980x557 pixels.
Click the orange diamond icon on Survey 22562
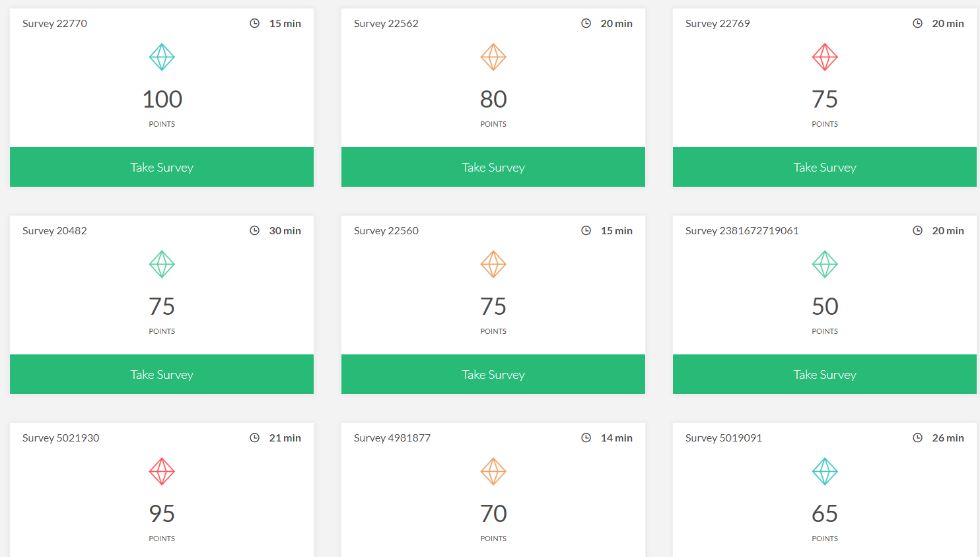click(493, 57)
